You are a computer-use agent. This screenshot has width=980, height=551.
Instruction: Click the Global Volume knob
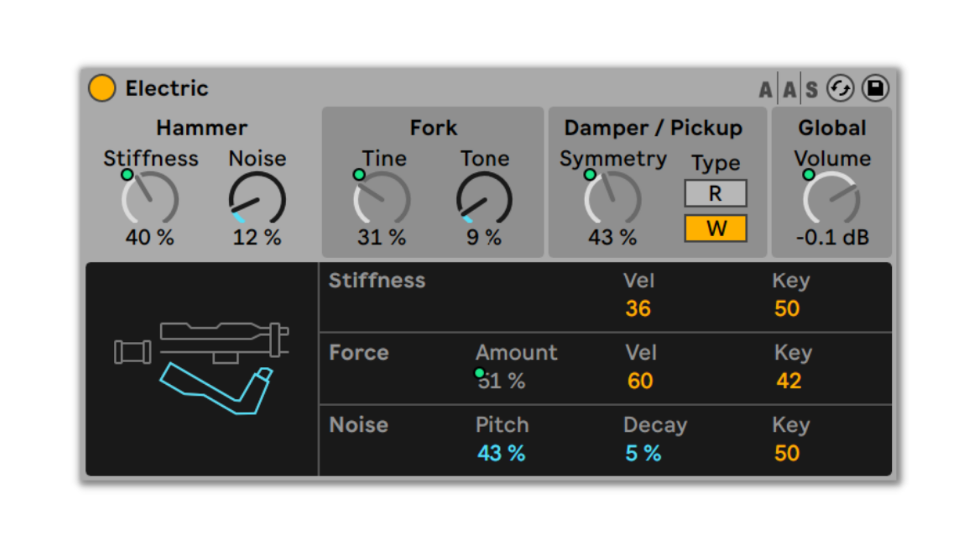coord(831,199)
